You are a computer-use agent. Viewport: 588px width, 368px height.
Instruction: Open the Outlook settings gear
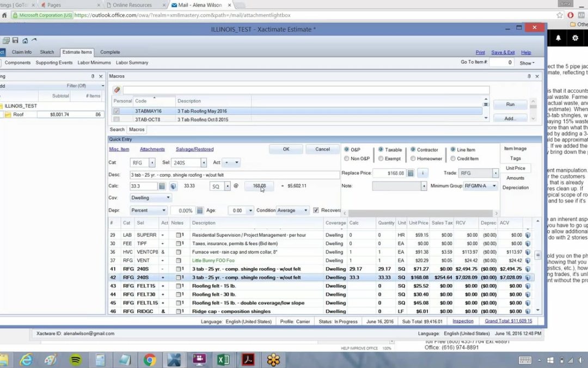tap(575, 38)
